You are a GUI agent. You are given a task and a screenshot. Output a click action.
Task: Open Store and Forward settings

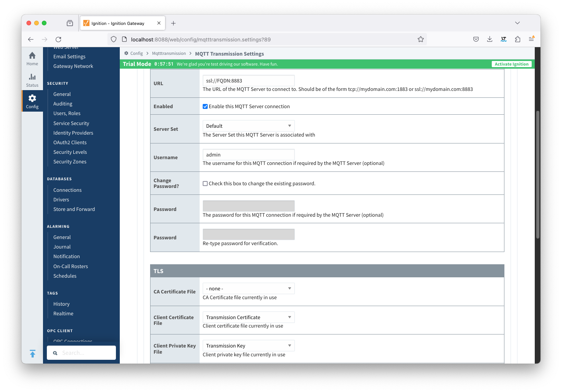click(74, 209)
